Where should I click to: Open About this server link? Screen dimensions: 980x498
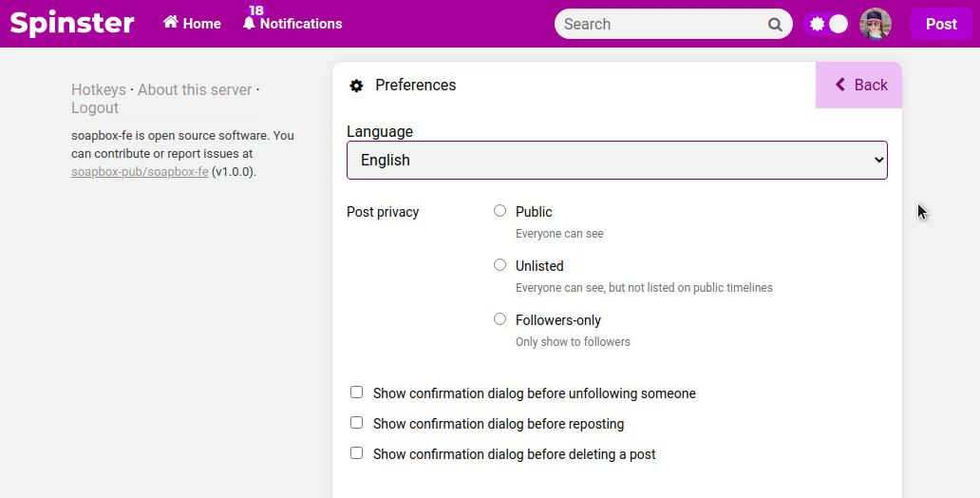coord(195,90)
